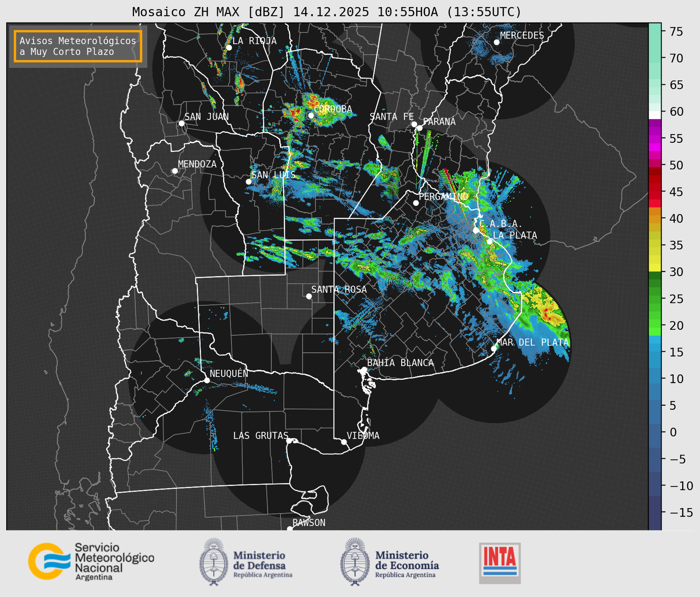Click the SAN LUIS city marker dot

click(x=249, y=181)
